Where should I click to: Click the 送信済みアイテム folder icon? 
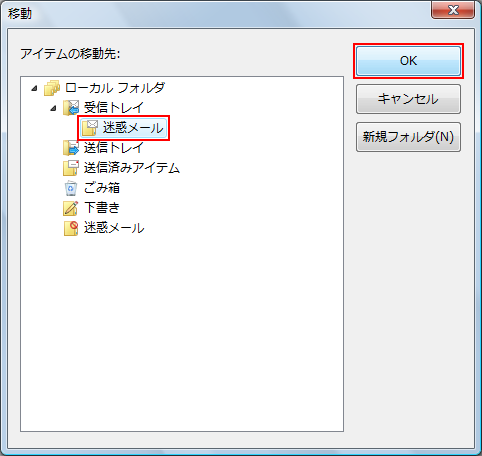(71, 168)
